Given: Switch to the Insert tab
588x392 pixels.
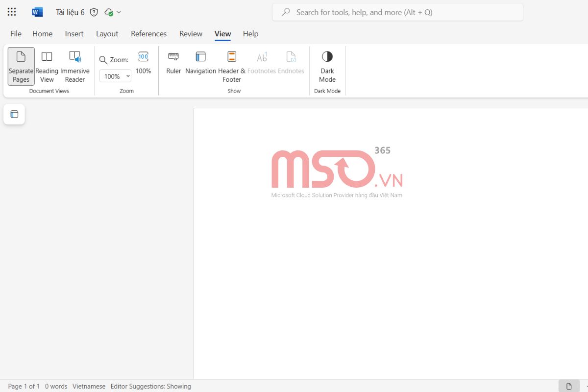Looking at the screenshot, I should 74,34.
